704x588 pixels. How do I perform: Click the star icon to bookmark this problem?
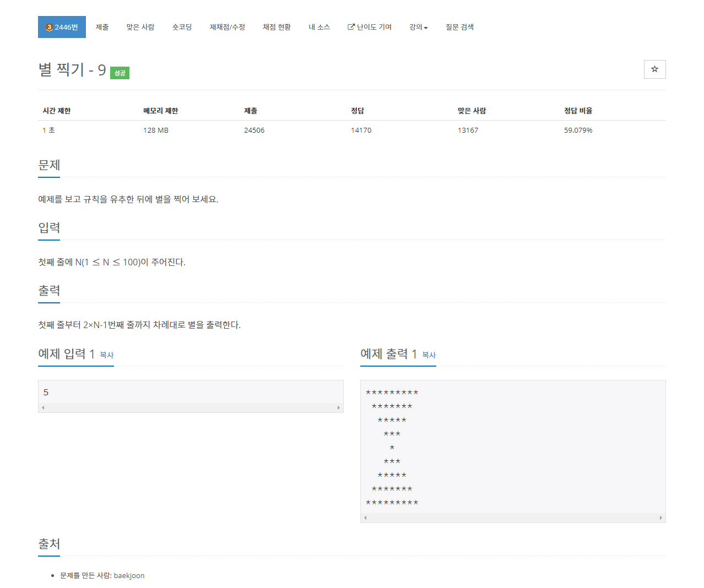tap(654, 69)
